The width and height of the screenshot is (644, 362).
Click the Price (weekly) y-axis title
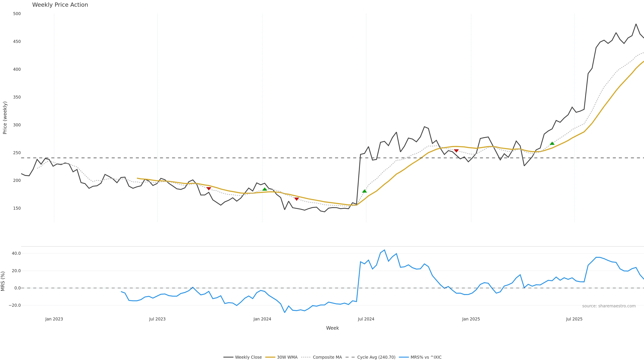point(5,118)
